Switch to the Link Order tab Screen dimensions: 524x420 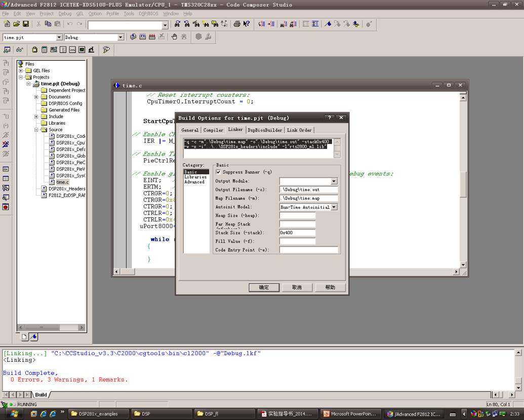[x=299, y=130]
